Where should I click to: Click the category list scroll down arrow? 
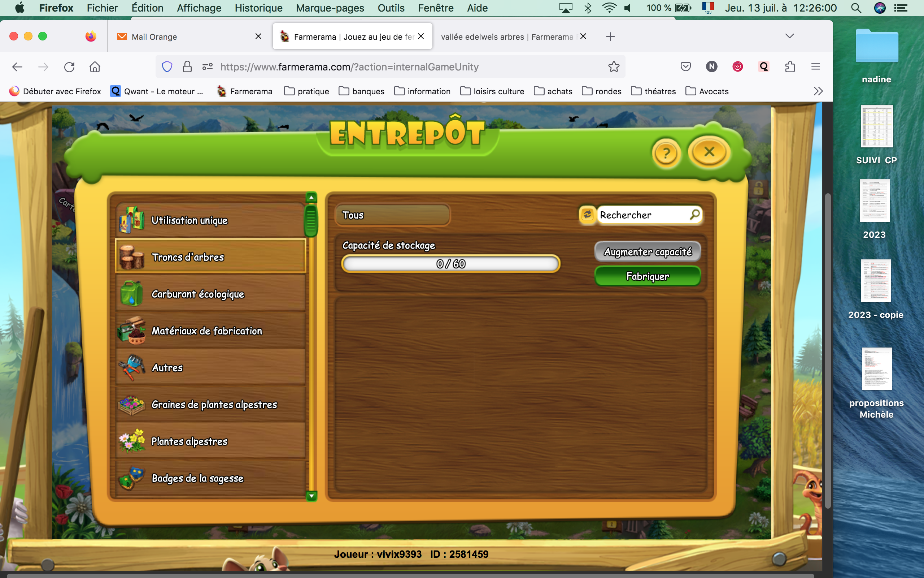311,496
